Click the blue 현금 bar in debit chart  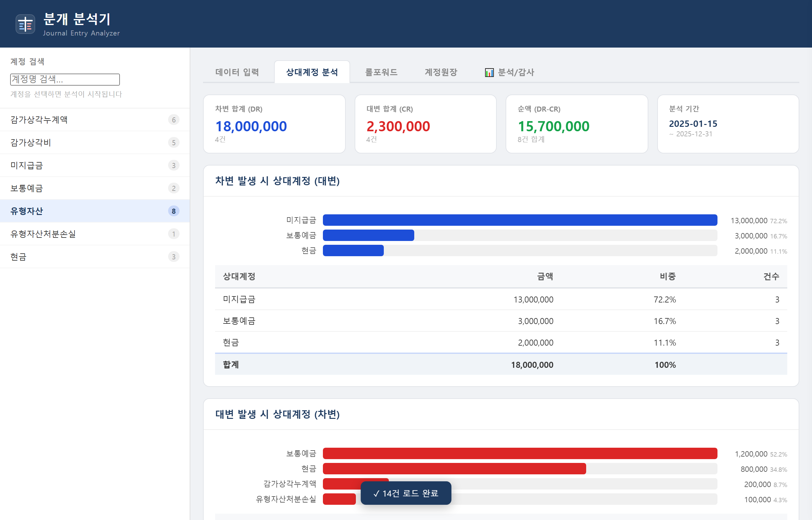pyautogui.click(x=353, y=250)
